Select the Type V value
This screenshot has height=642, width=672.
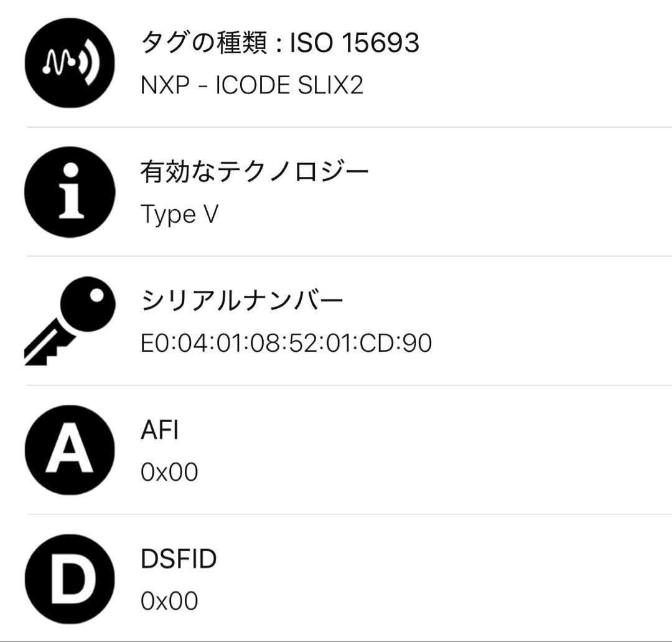[179, 214]
